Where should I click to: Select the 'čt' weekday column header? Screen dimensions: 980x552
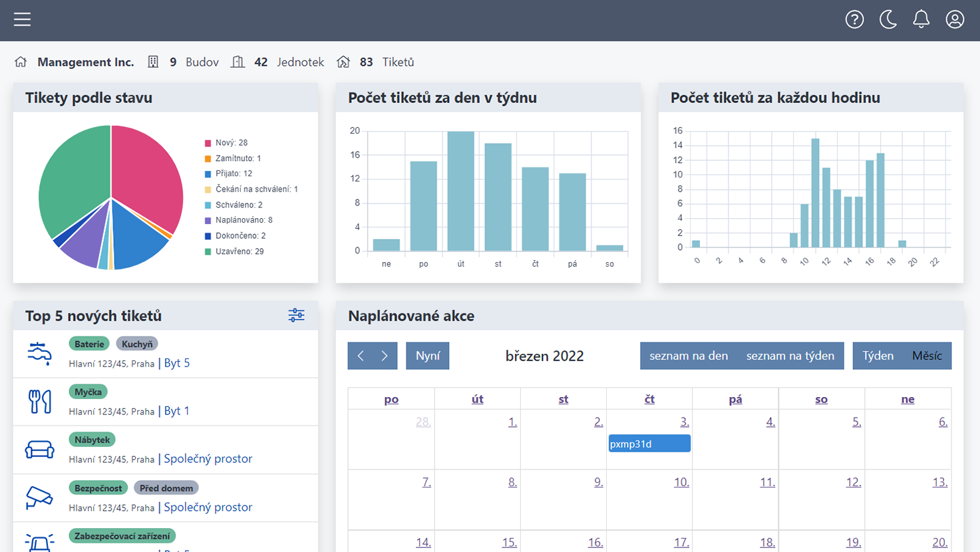[649, 399]
